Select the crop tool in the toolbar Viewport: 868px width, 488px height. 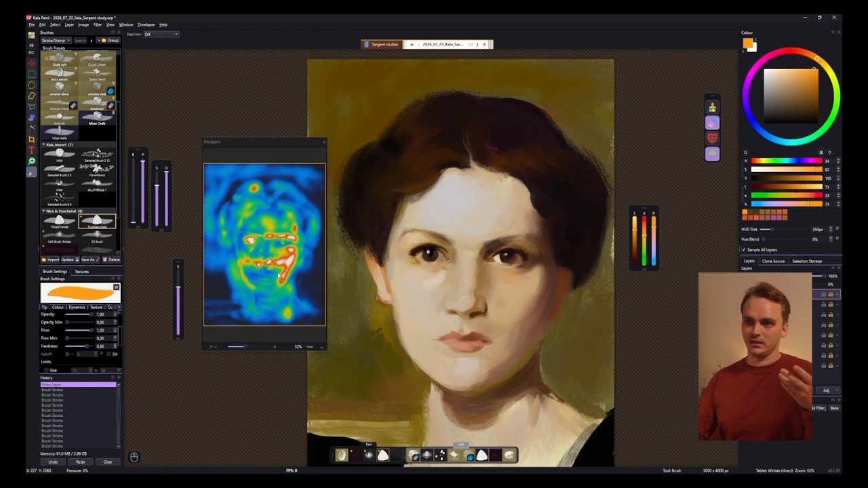pos(32,139)
